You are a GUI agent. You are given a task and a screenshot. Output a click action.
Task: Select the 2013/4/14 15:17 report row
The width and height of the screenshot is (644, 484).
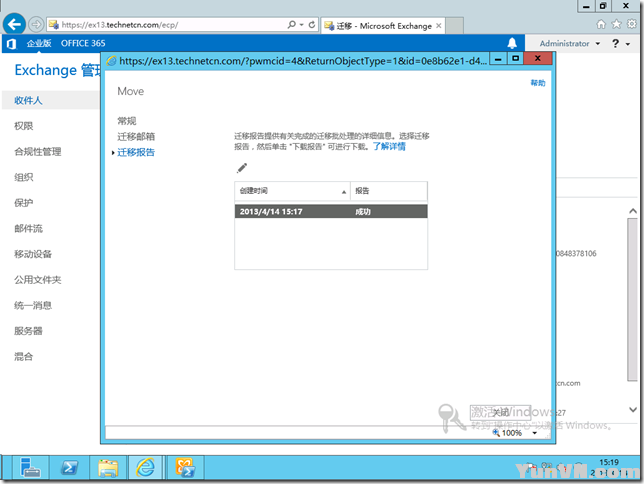point(331,212)
